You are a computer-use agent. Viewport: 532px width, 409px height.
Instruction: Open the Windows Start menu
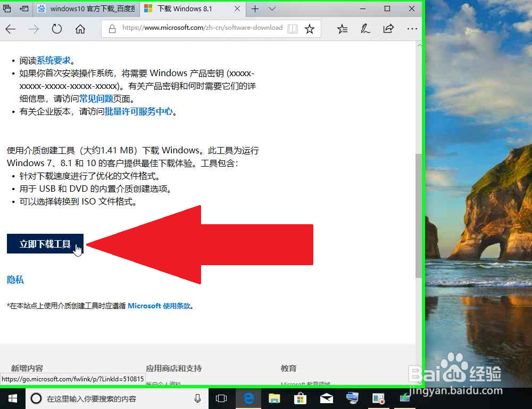tap(13, 398)
